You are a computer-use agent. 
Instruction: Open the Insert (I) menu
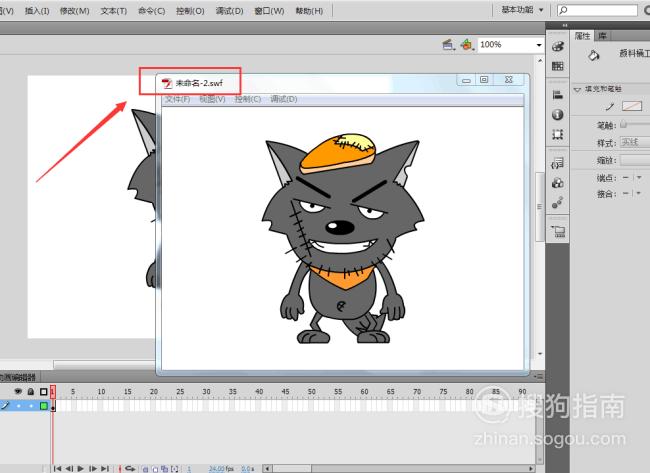[37, 11]
